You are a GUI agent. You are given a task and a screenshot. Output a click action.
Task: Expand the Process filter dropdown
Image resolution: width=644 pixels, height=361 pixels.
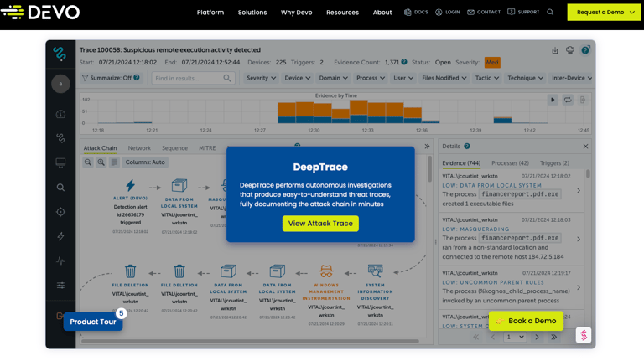tap(371, 78)
